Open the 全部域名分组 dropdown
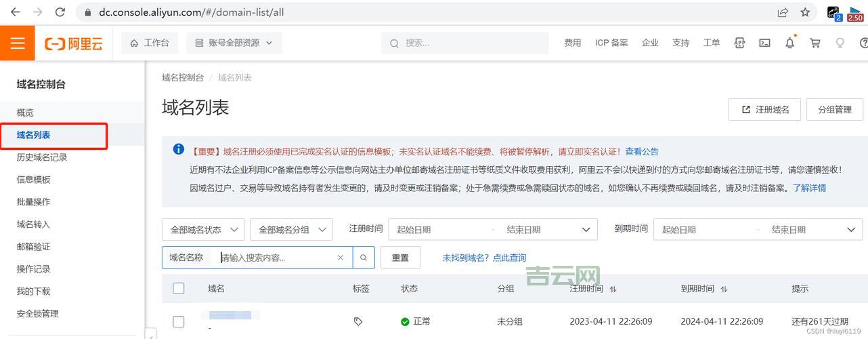Screen dimensions: 868x339 [292, 230]
